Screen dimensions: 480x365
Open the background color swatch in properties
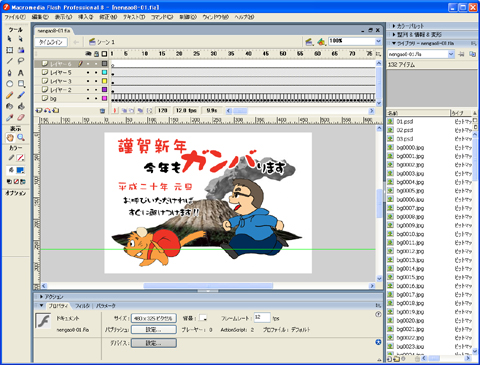coord(203,318)
